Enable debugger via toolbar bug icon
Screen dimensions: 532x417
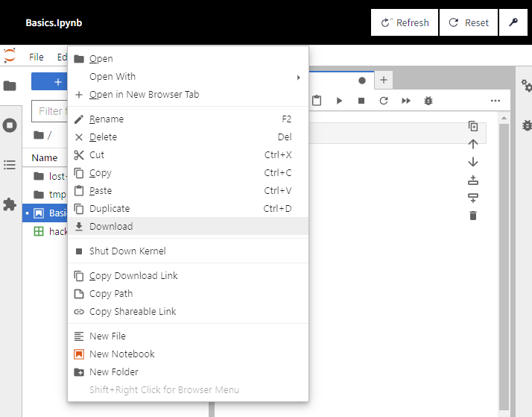click(x=428, y=101)
